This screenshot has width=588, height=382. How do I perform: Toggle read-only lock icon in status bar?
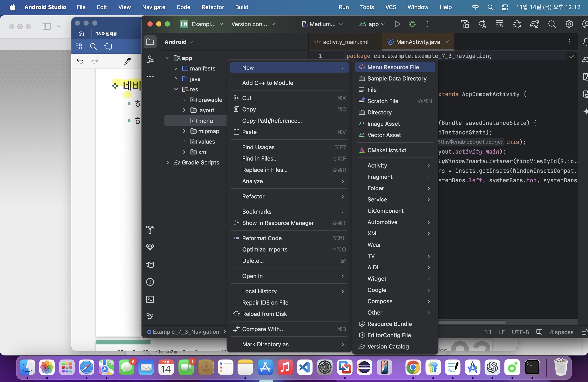584,332
